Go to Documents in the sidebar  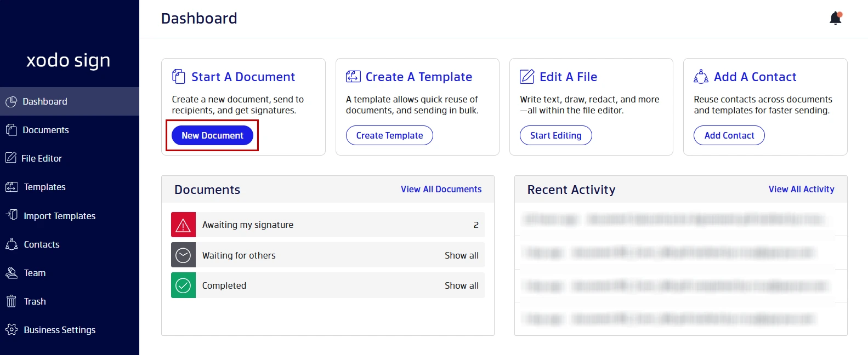point(70,130)
